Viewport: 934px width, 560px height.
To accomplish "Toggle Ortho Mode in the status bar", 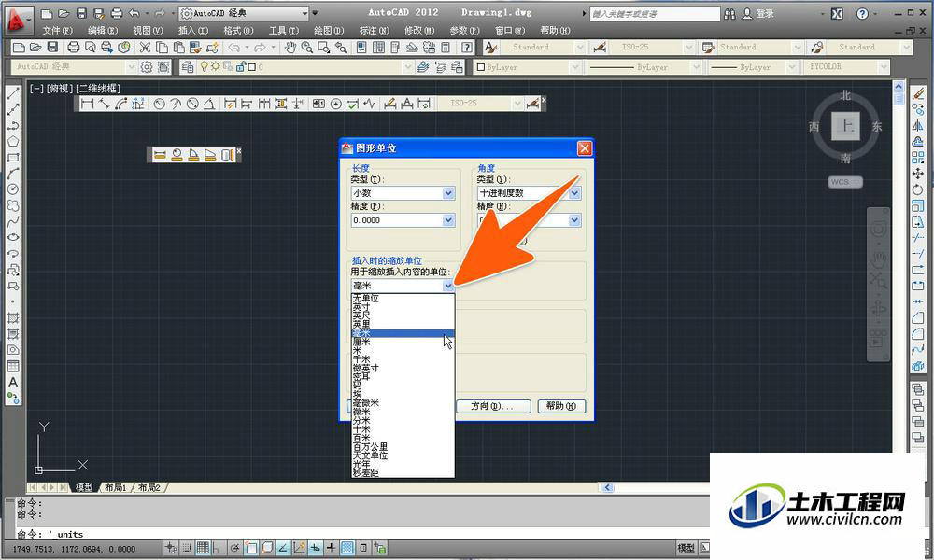I will (219, 548).
